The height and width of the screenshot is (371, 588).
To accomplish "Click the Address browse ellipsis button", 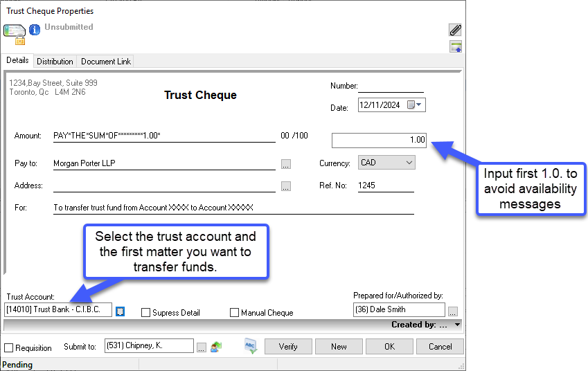I will (x=286, y=186).
